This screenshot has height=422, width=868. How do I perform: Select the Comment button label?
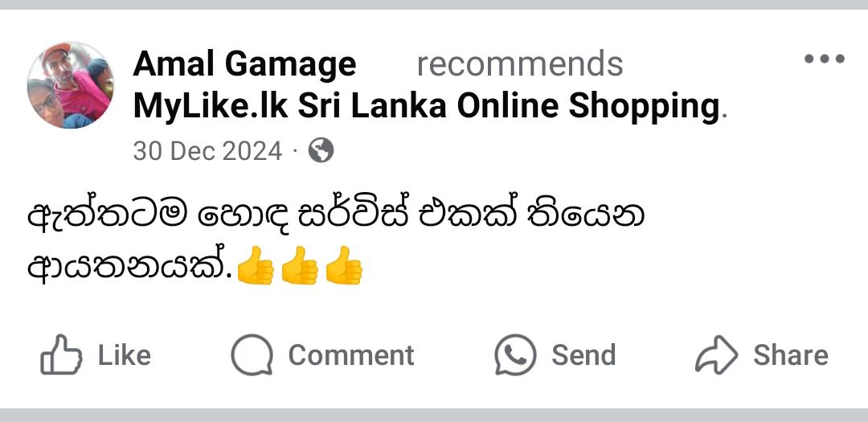pos(351,355)
